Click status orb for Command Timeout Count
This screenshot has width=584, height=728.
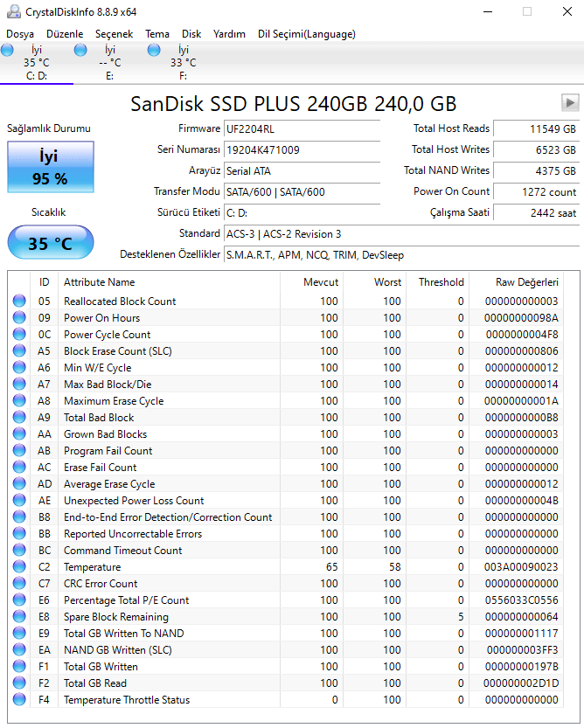coord(19,551)
